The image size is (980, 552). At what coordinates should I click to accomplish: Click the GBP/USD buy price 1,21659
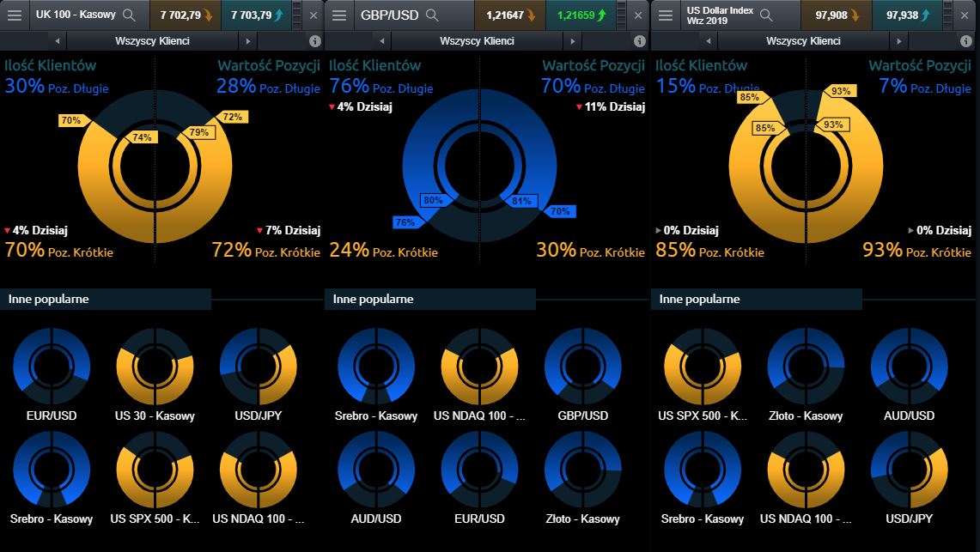tap(581, 15)
